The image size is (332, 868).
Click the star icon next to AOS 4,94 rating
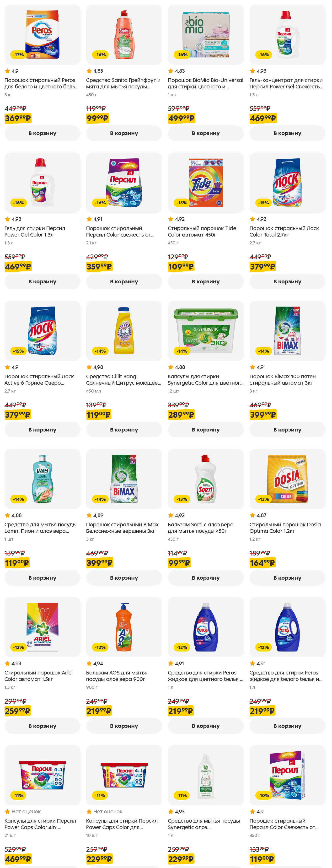pyautogui.click(x=89, y=663)
